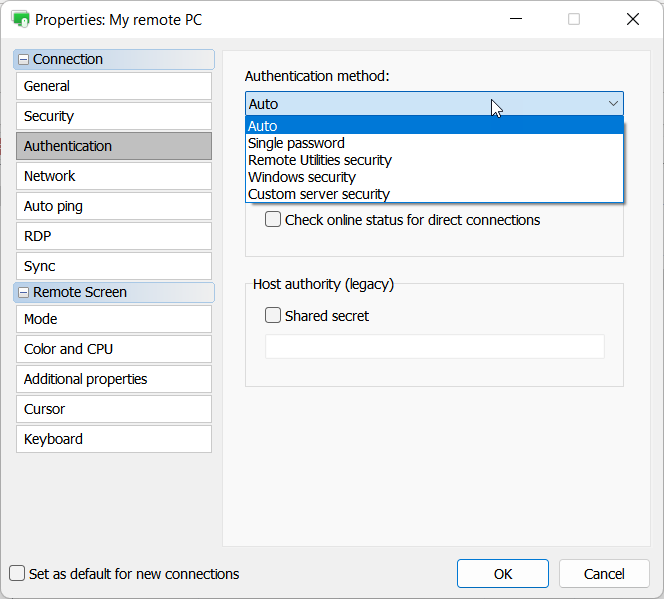Toggle Set as default for new connections
The height and width of the screenshot is (599, 664).
coord(18,574)
